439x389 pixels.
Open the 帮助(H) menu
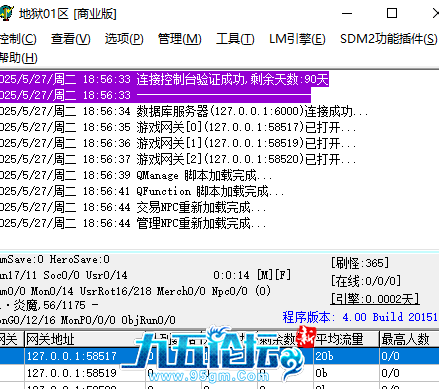(x=18, y=58)
